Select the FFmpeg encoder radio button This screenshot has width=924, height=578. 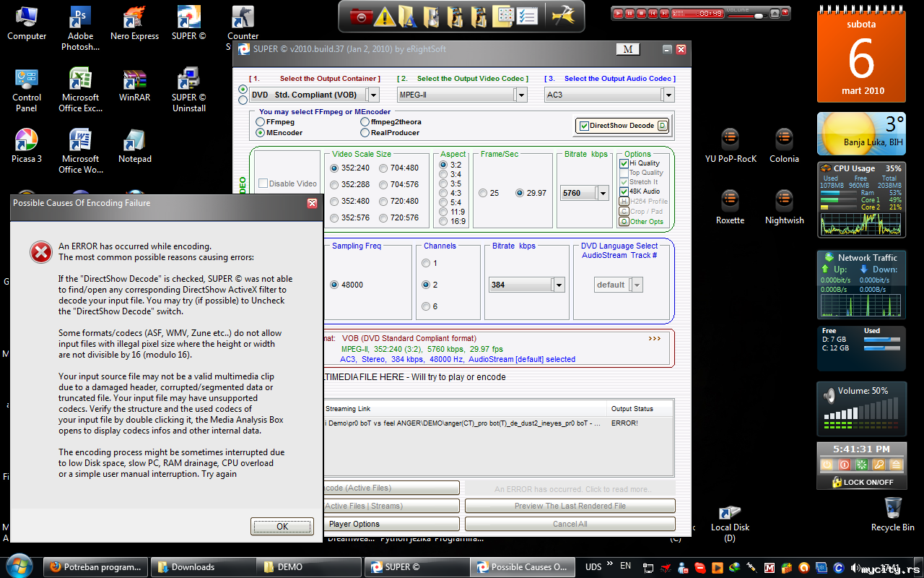point(260,123)
